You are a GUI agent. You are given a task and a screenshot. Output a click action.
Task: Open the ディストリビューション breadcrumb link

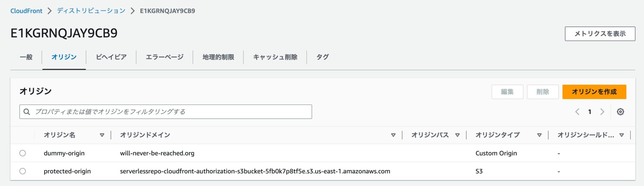click(x=91, y=11)
